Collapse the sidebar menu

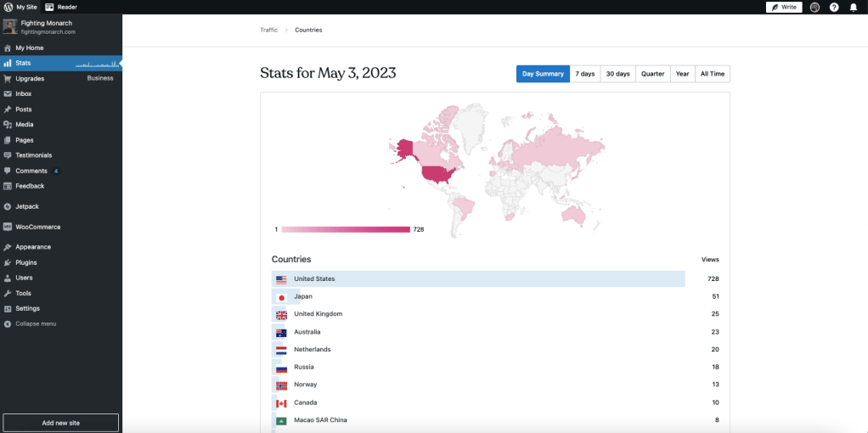[x=36, y=323]
